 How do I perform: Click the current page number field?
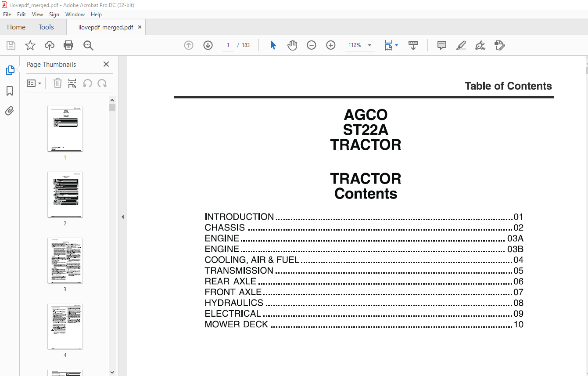(228, 45)
